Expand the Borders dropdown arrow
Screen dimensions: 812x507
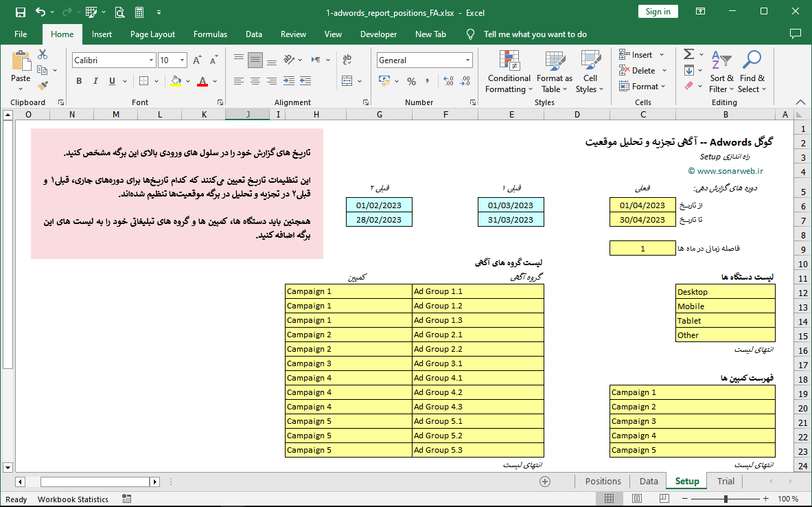point(157,81)
